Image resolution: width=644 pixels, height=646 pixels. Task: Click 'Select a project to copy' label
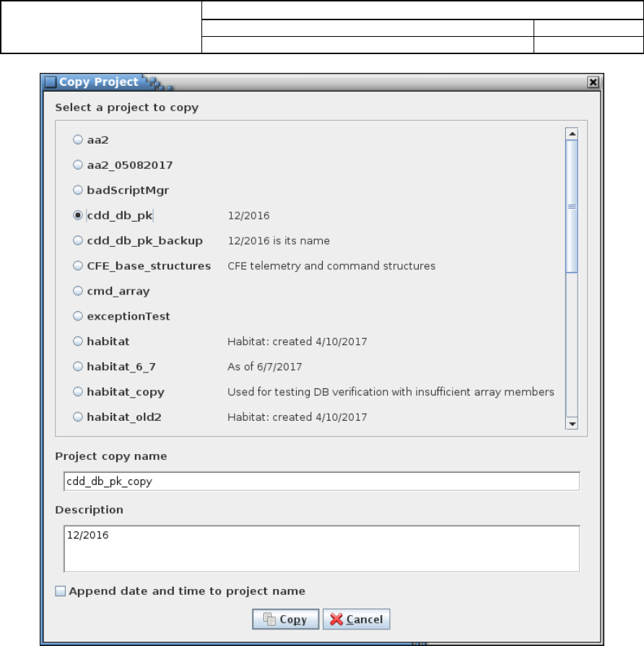click(x=127, y=108)
